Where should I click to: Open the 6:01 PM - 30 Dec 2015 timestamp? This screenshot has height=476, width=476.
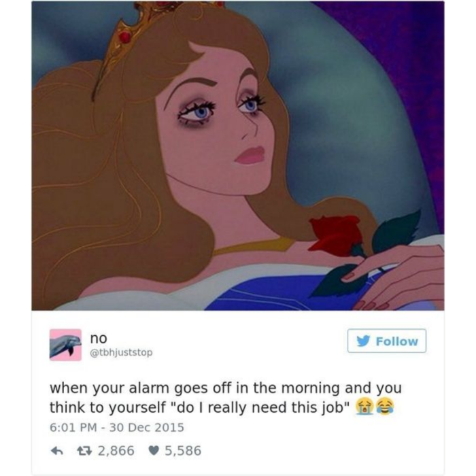pyautogui.click(x=117, y=428)
